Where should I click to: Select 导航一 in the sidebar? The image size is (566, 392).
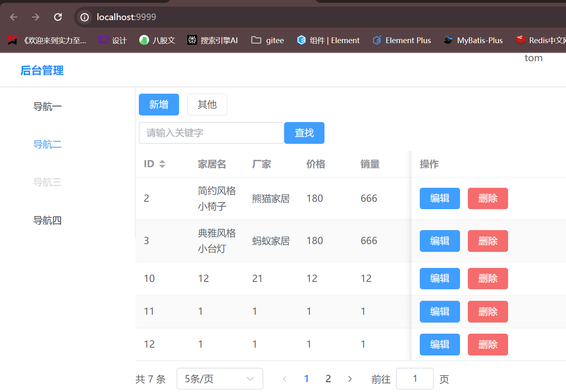tap(48, 107)
